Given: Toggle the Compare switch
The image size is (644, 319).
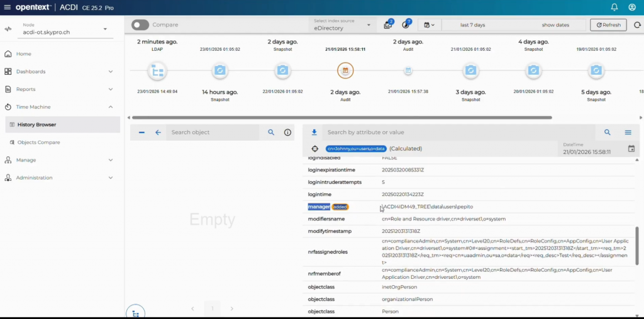Looking at the screenshot, I should pos(140,24).
